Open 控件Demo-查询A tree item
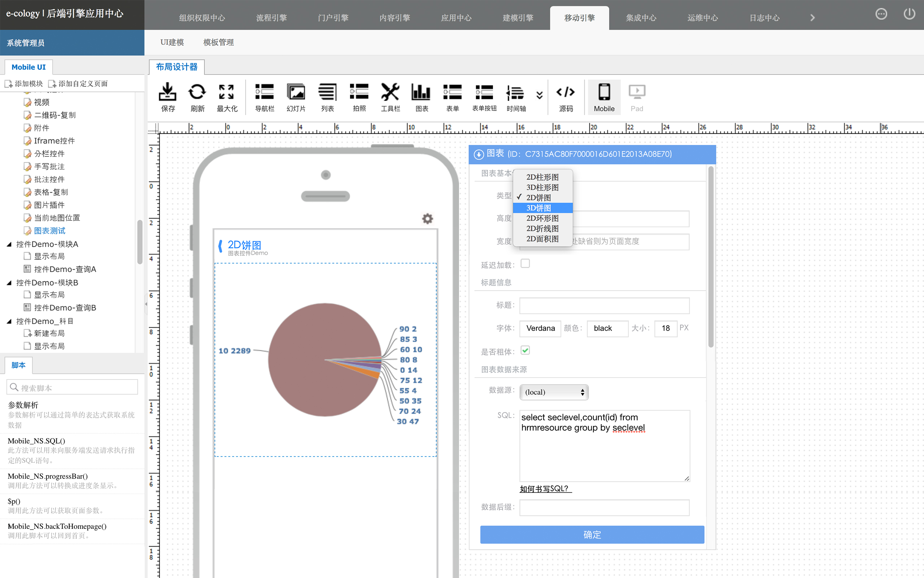Viewport: 924px width, 578px height. 65,269
